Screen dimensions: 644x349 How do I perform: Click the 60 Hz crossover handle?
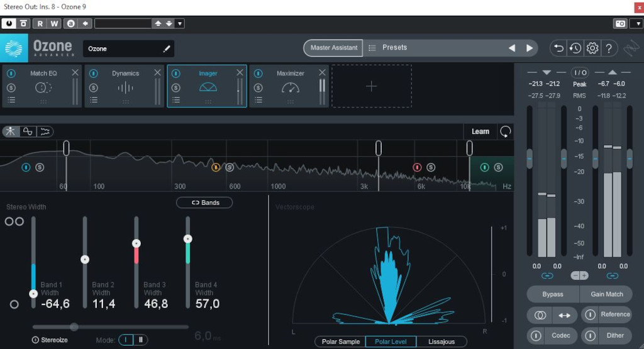(x=66, y=148)
